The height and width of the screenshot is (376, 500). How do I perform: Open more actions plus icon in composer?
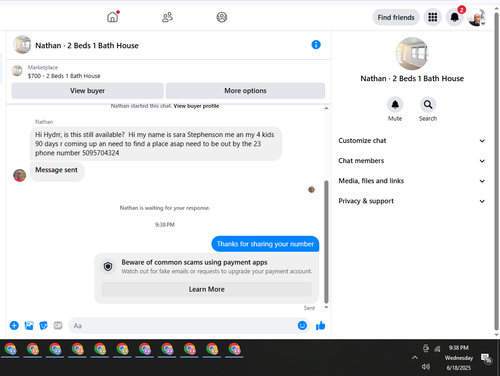click(14, 325)
